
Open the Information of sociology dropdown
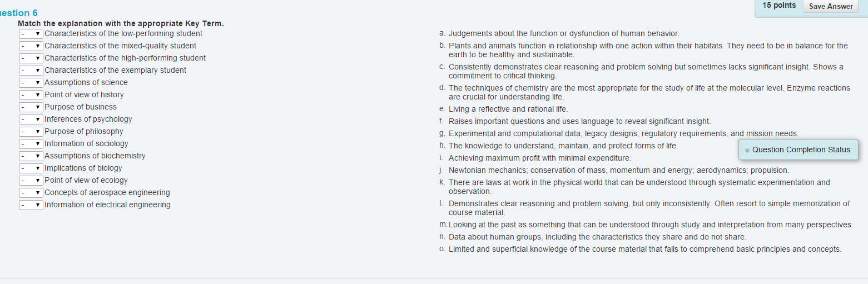[31, 144]
